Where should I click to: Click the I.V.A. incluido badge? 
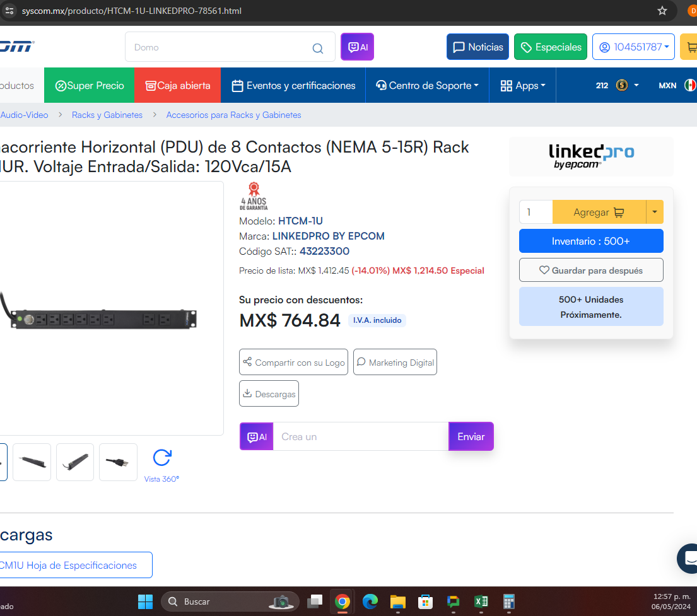point(377,320)
